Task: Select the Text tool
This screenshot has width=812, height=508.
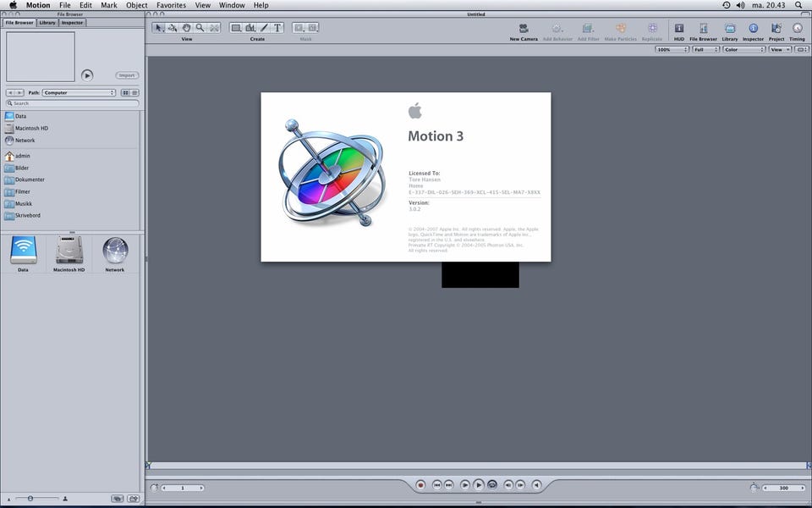Action: [x=277, y=28]
